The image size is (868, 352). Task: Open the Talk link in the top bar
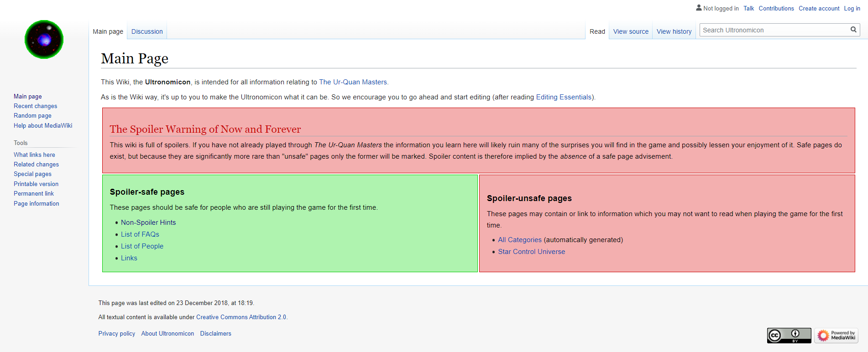[749, 8]
